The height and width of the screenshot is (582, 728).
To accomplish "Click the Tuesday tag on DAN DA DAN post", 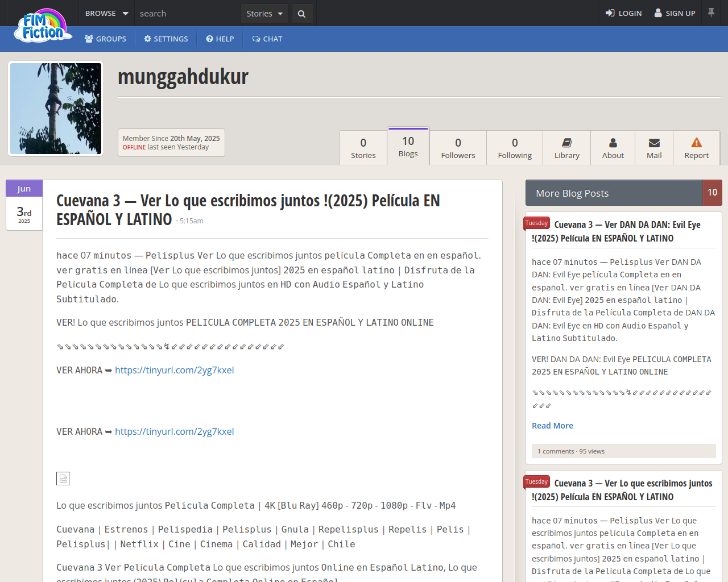I will (536, 223).
